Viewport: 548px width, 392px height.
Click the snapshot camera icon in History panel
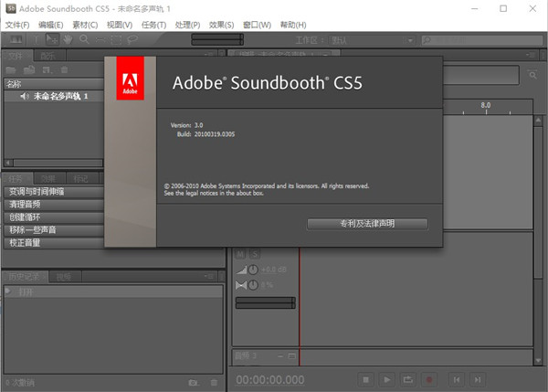[x=193, y=382]
